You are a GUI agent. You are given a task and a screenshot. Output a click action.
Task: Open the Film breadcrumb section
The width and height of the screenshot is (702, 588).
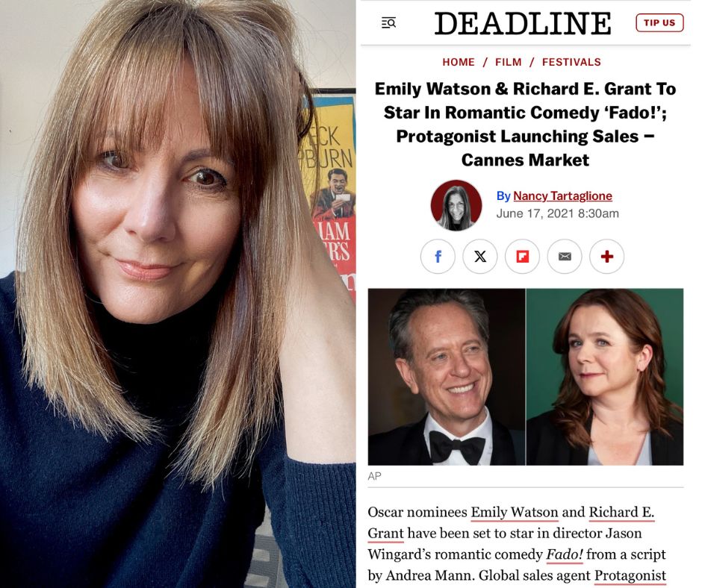click(x=508, y=62)
